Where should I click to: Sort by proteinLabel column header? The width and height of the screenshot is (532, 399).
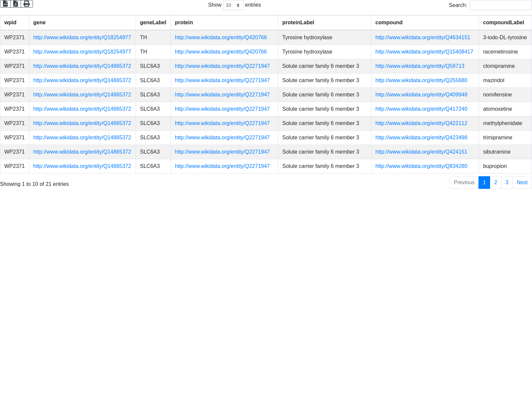point(298,23)
